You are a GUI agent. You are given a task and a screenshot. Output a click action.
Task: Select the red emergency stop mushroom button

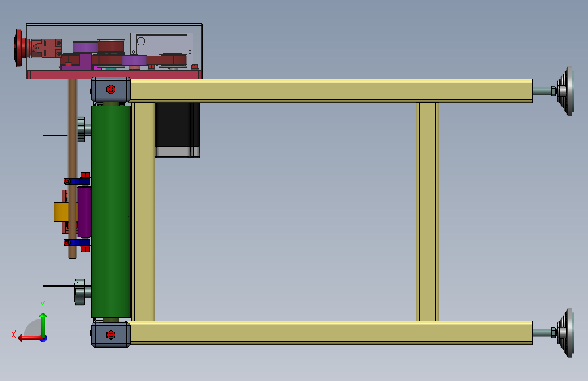click(19, 48)
